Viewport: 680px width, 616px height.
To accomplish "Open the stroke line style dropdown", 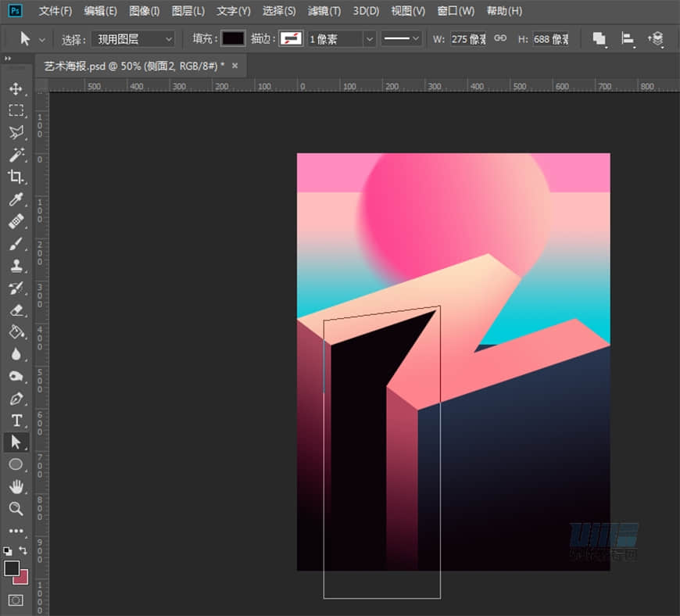I will 402,38.
